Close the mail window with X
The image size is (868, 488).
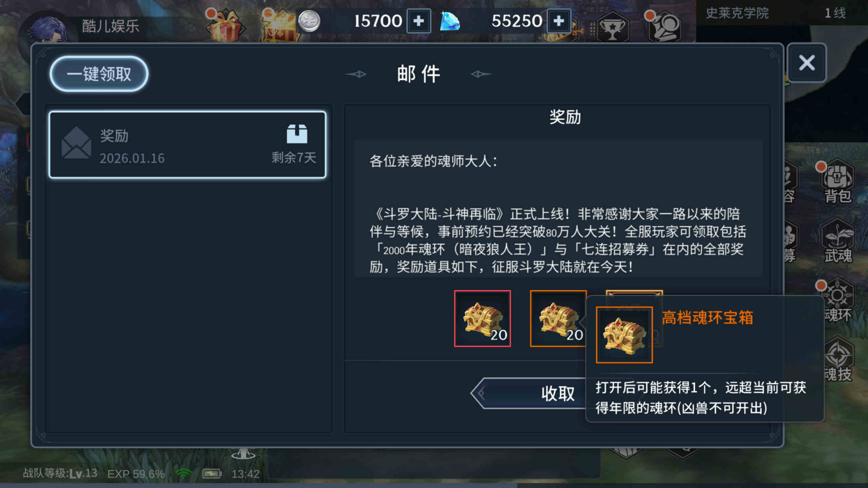point(807,63)
